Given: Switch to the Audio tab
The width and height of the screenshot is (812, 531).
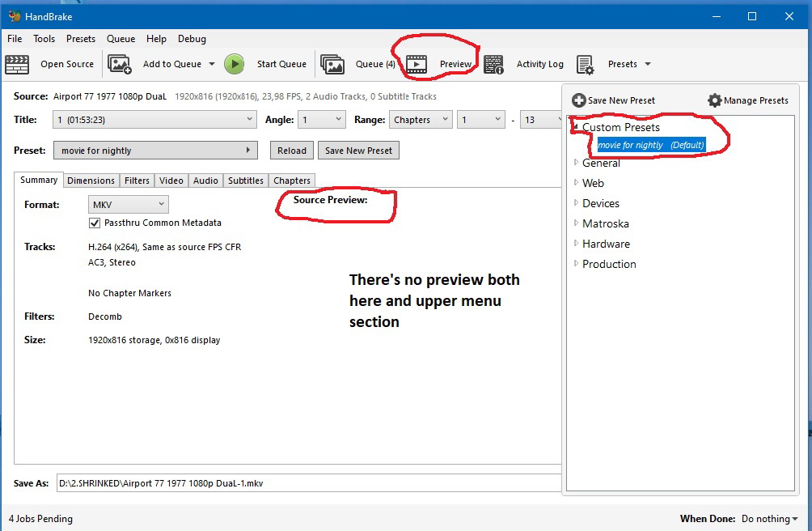Looking at the screenshot, I should tap(205, 180).
